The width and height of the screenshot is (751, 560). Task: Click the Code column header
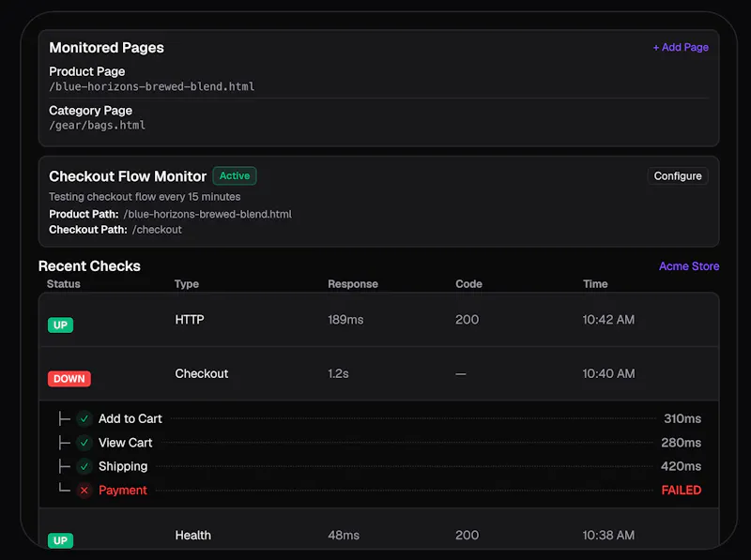(468, 284)
